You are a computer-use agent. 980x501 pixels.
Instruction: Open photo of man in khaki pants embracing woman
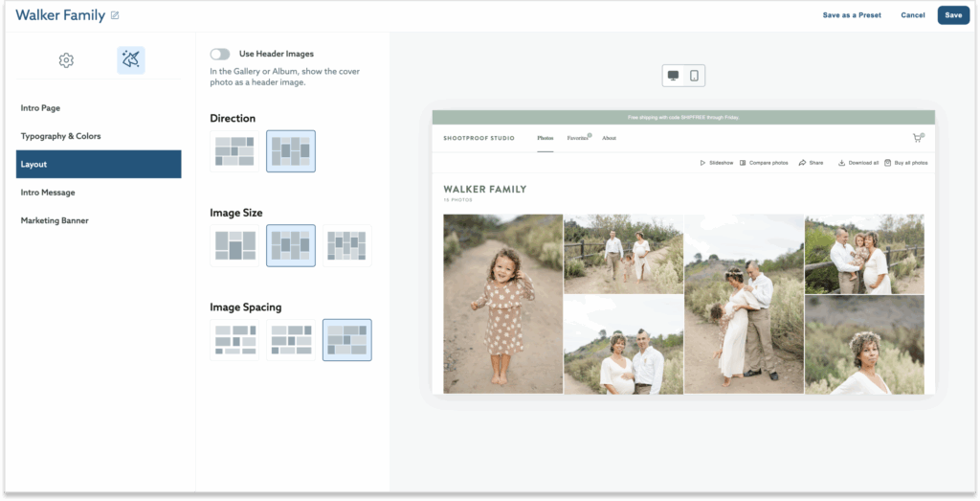tap(744, 304)
